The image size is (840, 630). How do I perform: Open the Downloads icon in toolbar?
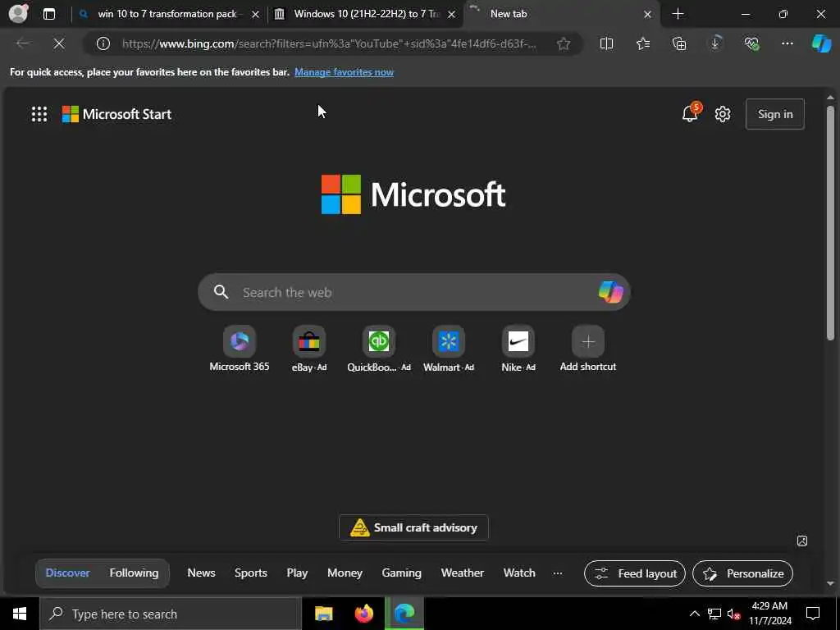click(x=715, y=43)
